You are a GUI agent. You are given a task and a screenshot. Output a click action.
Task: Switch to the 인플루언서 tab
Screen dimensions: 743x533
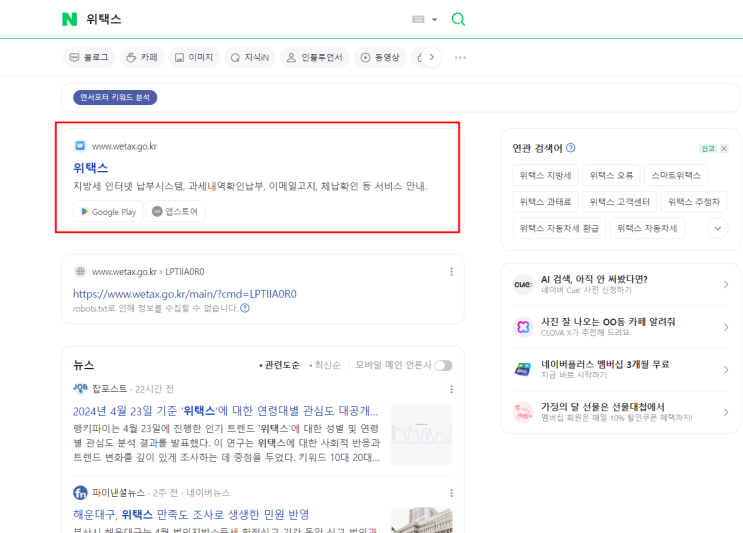tap(315, 57)
